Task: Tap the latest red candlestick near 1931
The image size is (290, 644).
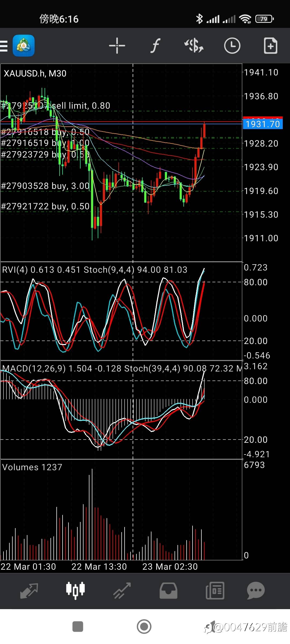Action: coord(205,131)
